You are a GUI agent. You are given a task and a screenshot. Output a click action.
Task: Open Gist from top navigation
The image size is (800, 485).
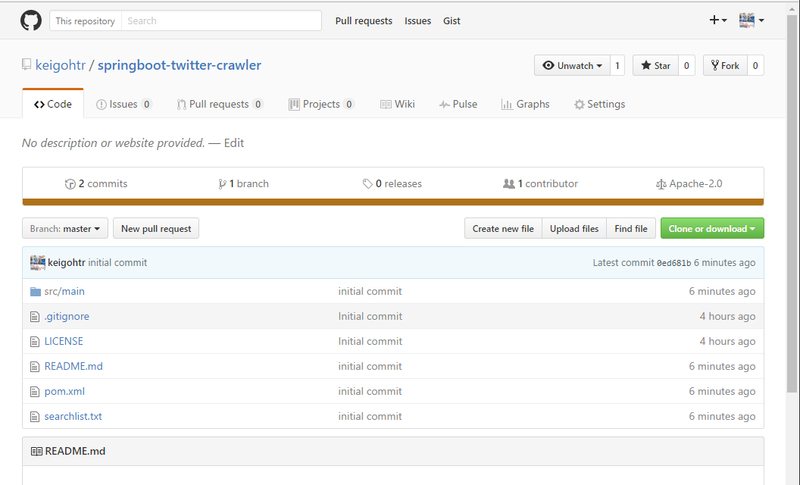pyautogui.click(x=452, y=21)
